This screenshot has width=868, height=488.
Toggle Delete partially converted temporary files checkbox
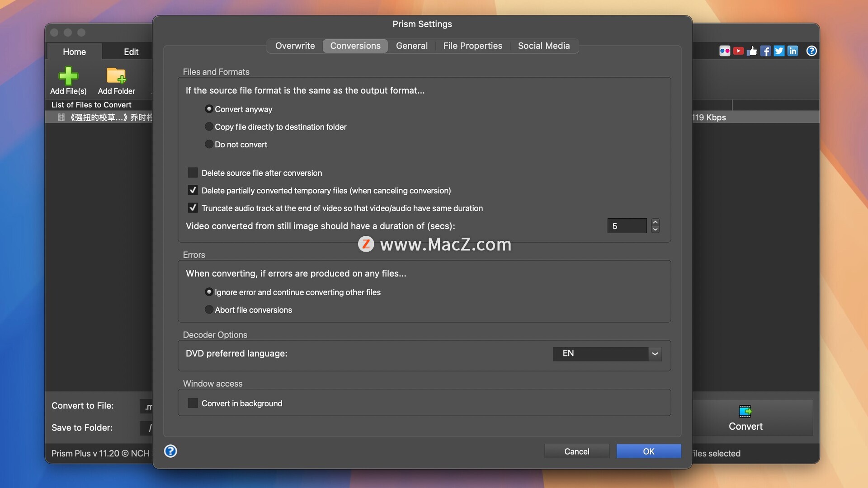193,190
